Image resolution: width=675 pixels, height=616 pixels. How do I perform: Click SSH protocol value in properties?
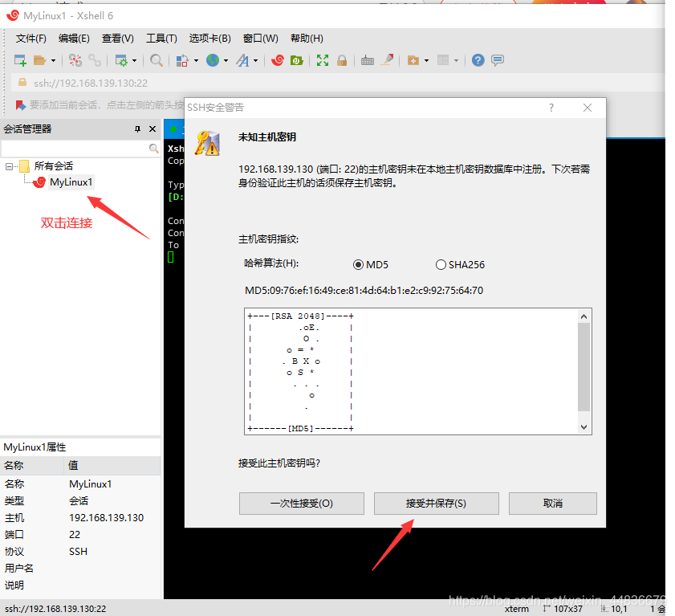(79, 552)
